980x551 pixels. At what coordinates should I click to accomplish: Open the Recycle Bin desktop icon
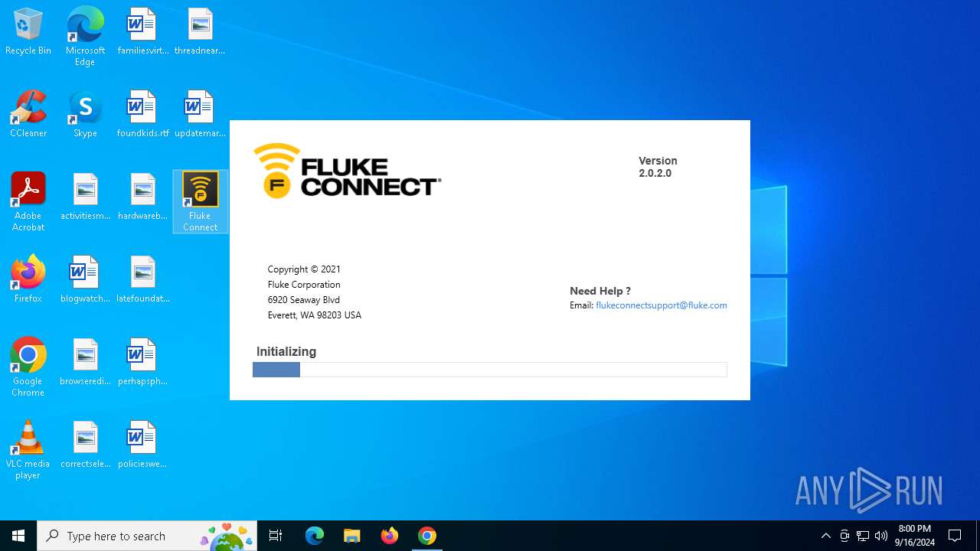point(28,32)
